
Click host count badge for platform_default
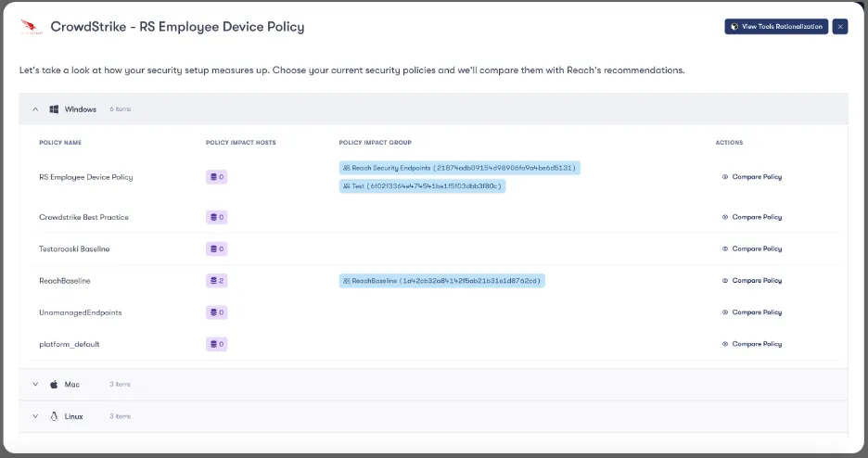216,344
